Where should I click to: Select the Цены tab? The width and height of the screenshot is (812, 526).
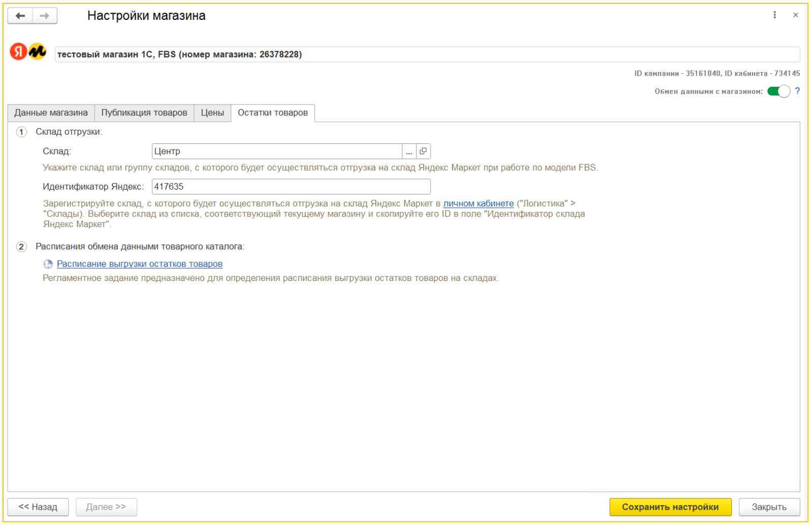point(212,113)
